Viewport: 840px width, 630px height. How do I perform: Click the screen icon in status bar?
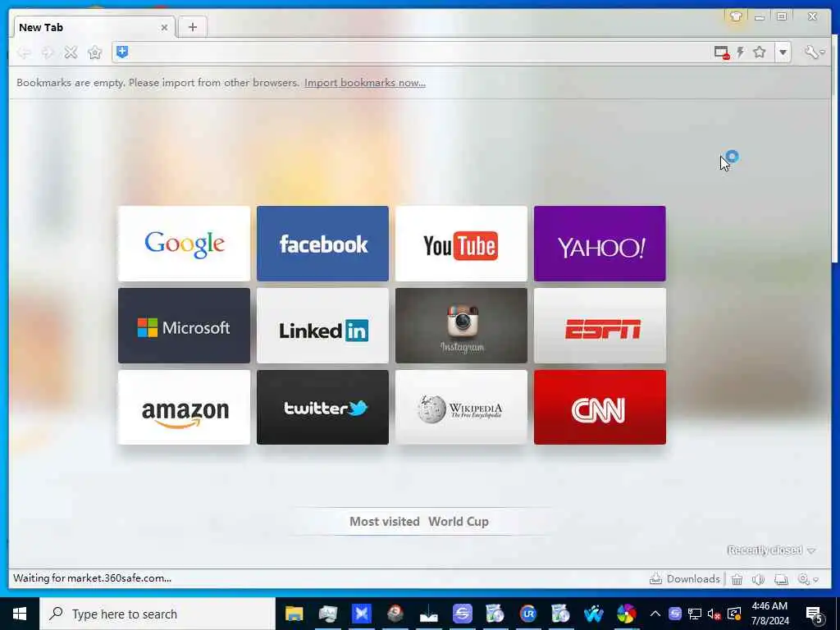click(x=781, y=579)
